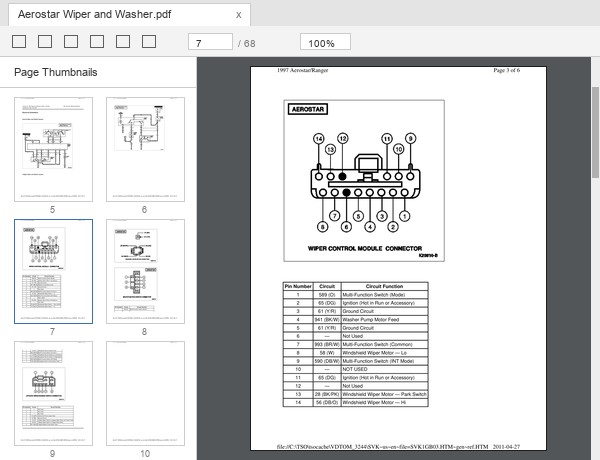Click the 941 (BK/W) circuit cell
Screen dimensions: 600x460
click(327, 320)
